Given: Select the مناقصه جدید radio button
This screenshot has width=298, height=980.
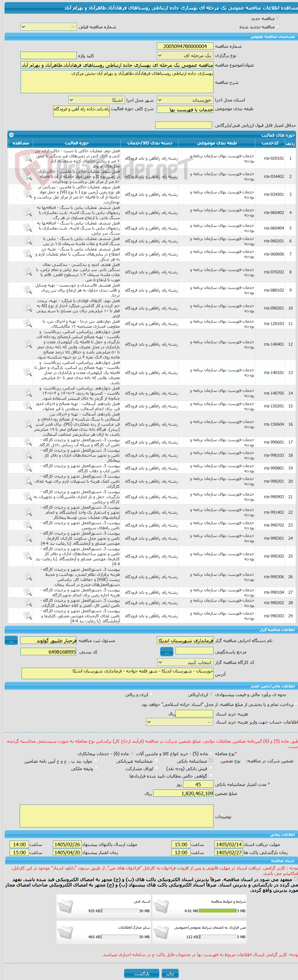Looking at the screenshot, I should pos(277,18).
